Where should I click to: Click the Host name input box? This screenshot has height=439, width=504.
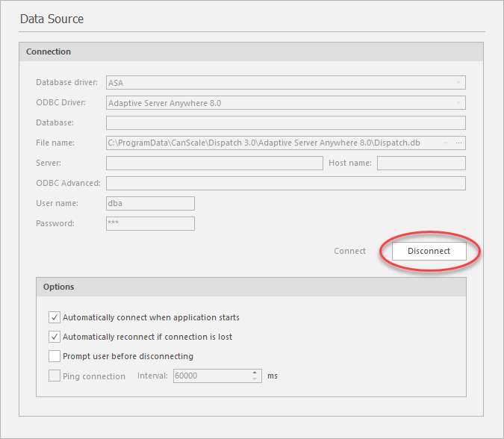coord(421,163)
